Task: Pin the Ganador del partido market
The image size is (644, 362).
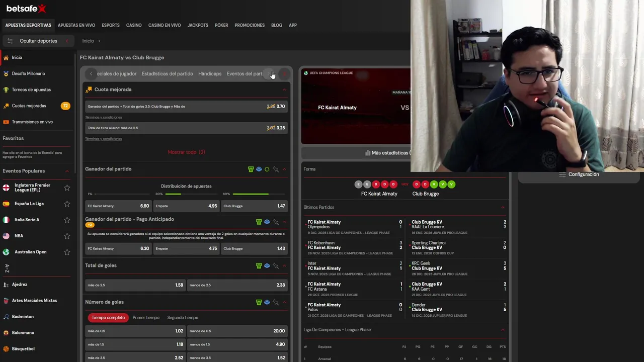Action: (275, 169)
